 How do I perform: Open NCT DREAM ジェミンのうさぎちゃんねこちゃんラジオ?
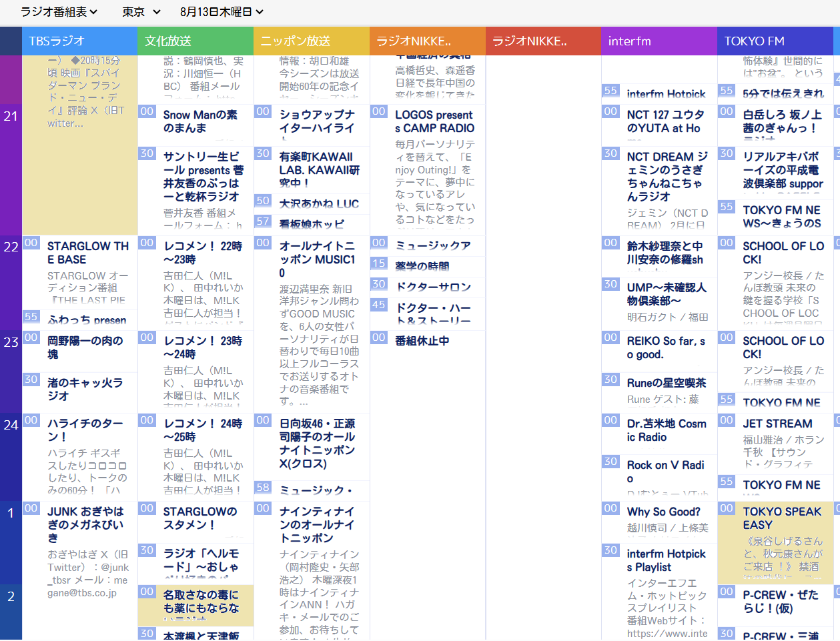667,177
